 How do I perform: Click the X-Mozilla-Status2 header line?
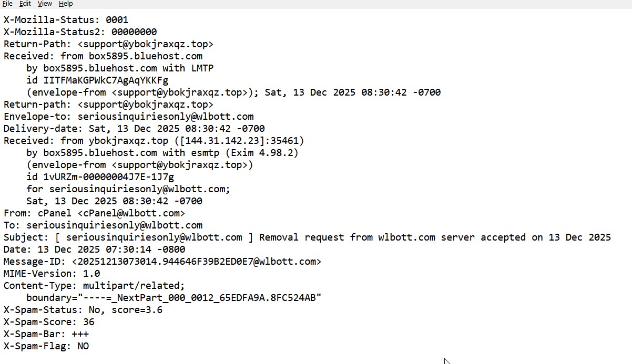(80, 32)
